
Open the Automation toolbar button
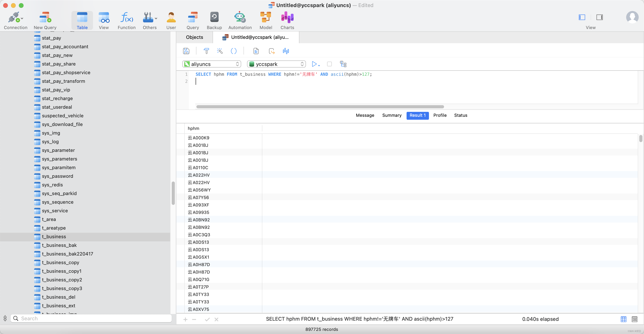tap(240, 20)
